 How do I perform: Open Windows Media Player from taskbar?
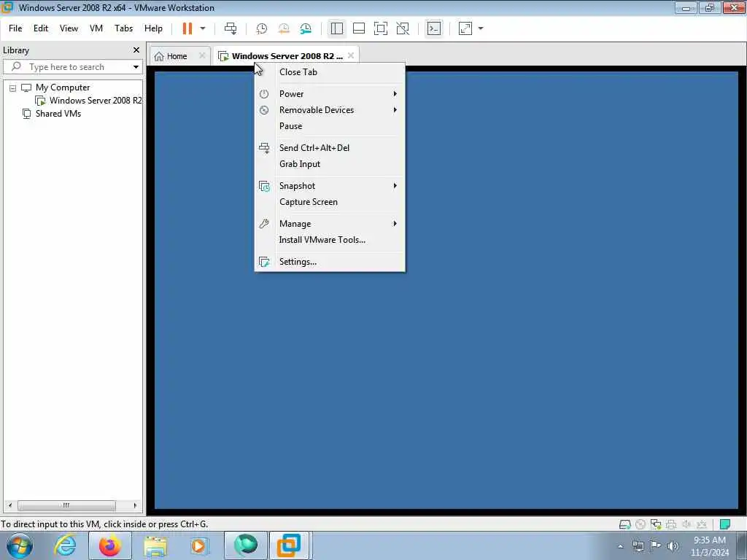pos(198,546)
